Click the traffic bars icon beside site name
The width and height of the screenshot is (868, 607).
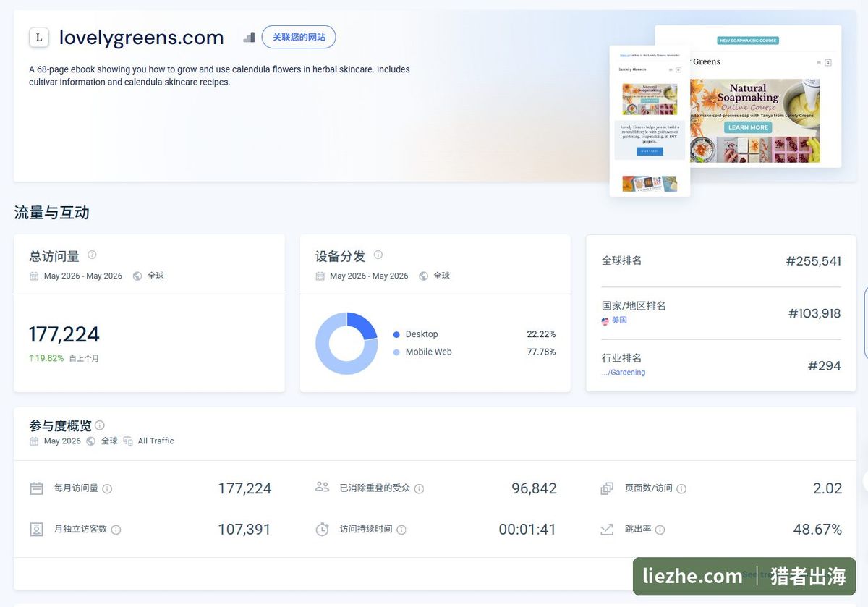[249, 37]
